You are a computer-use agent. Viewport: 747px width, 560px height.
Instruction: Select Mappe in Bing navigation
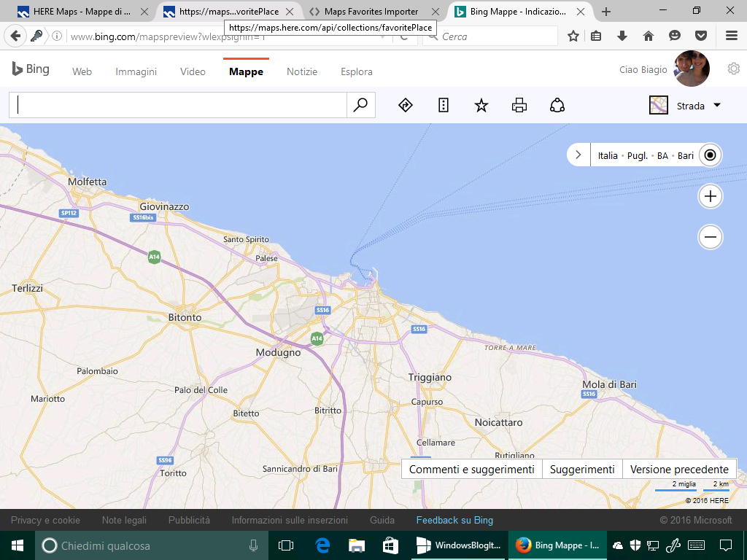point(246,72)
